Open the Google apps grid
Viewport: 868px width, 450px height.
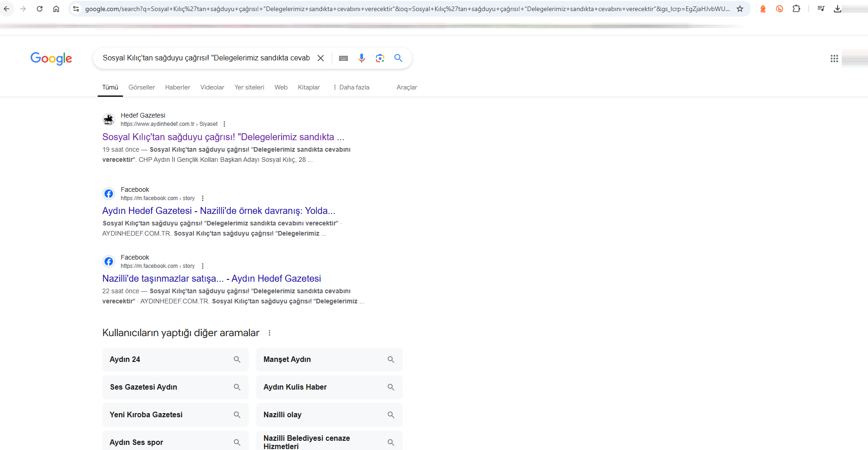(x=834, y=59)
